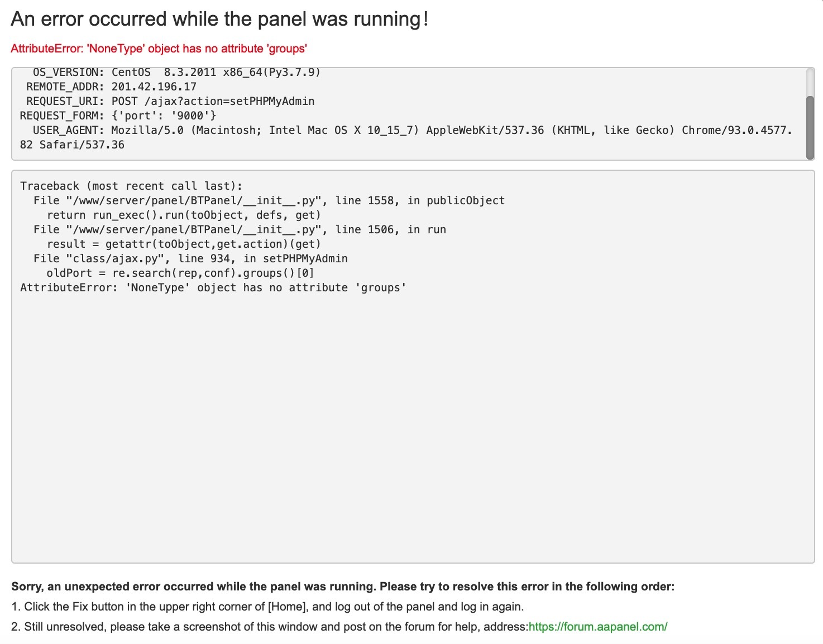The image size is (823, 644).
Task: Click the OS_VERSION CentOS line
Action: pyautogui.click(x=176, y=73)
